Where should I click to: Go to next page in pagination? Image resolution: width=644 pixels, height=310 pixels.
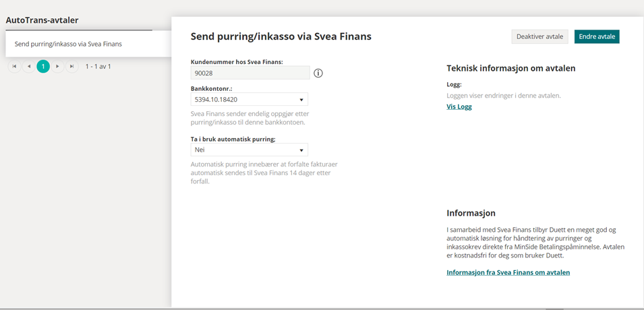pos(57,66)
